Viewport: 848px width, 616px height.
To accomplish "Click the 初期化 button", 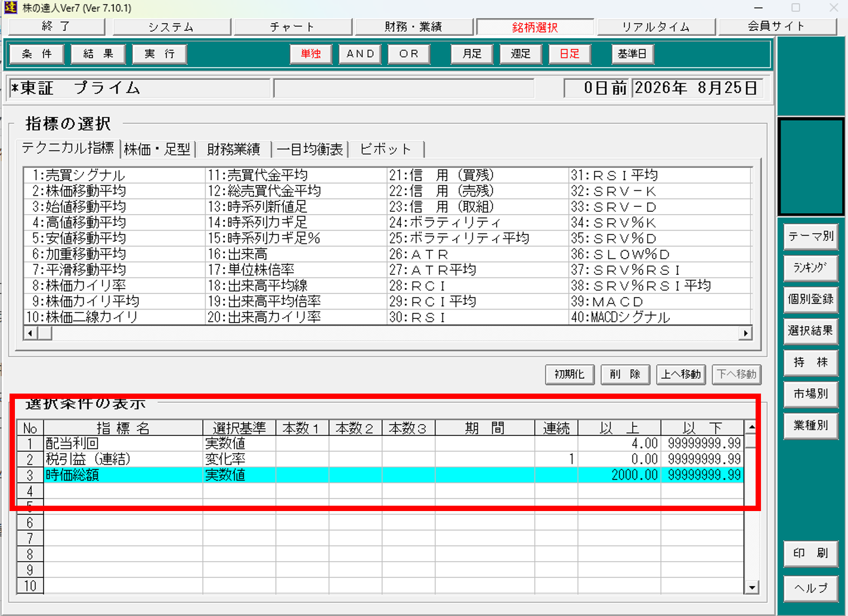I will point(570,374).
